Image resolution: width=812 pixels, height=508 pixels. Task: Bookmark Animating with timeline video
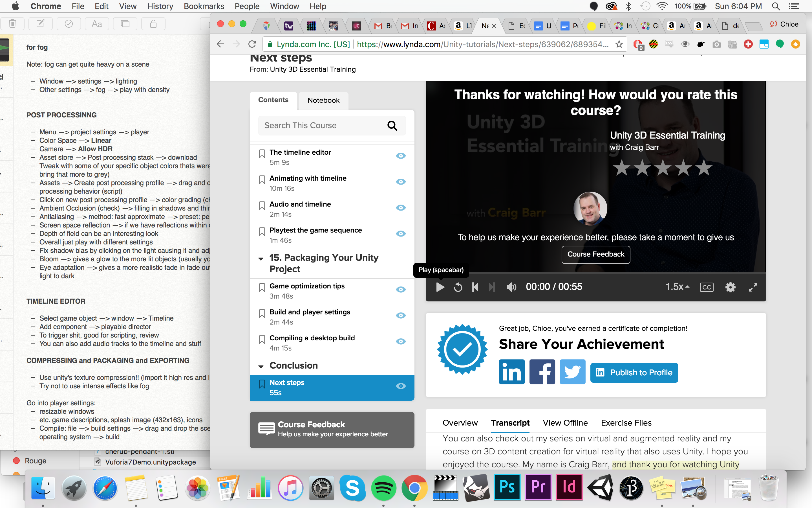[x=262, y=180]
